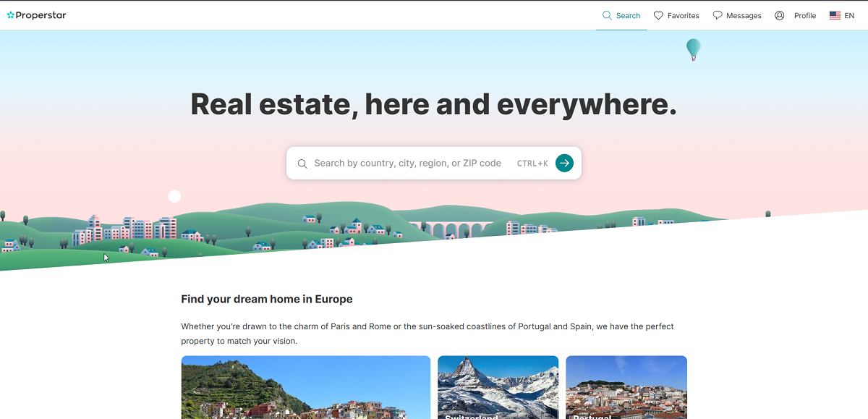Click the teal arrow search submit button
The height and width of the screenshot is (419, 868).
tap(564, 164)
